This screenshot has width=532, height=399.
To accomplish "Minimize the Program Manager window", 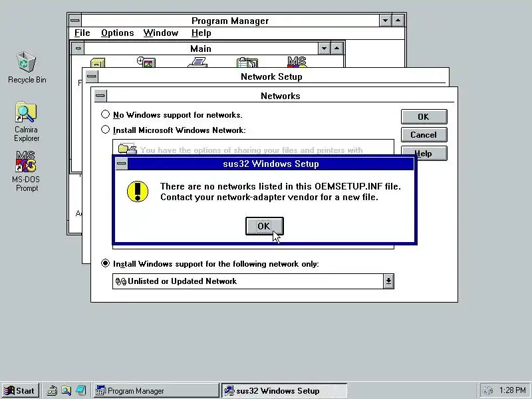I will point(385,21).
